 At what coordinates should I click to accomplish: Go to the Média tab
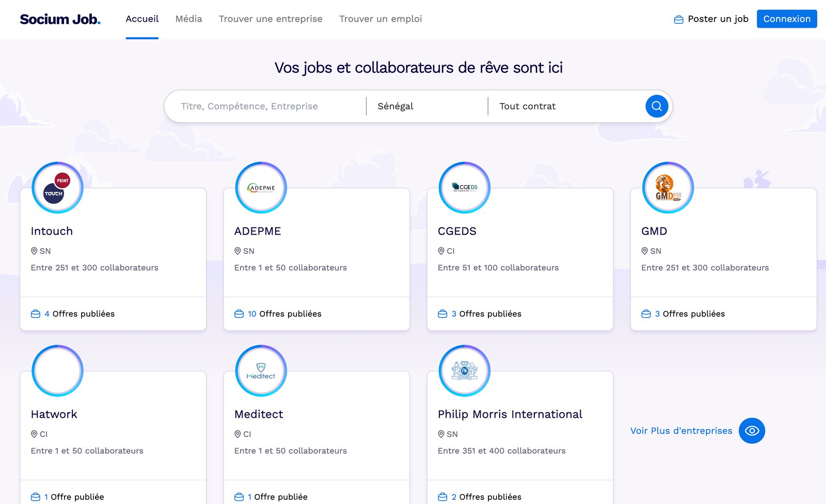(x=188, y=19)
